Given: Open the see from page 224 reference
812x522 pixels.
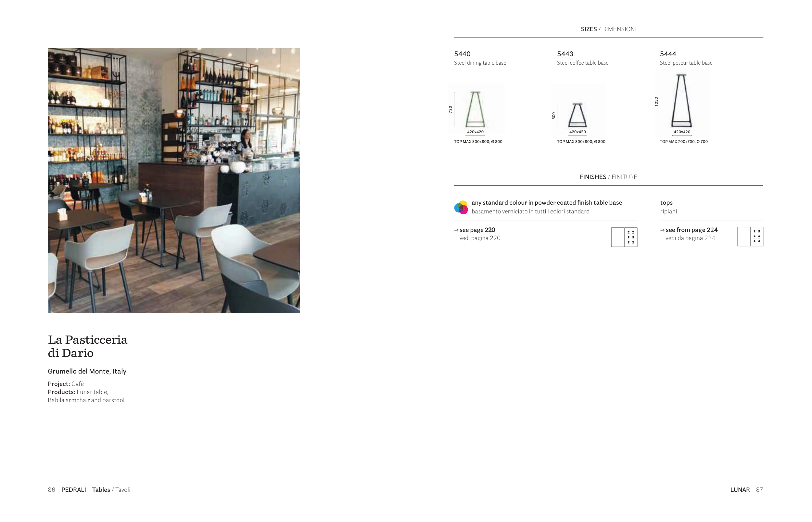Looking at the screenshot, I should [691, 230].
